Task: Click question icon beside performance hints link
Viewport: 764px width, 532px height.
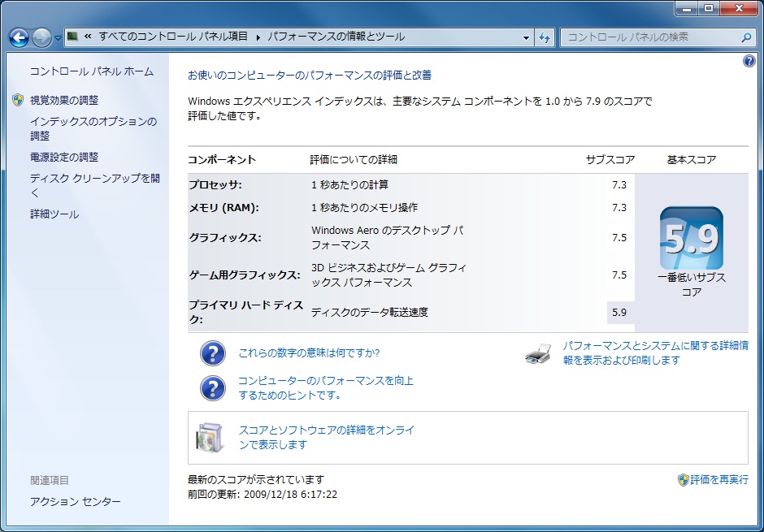Action: tap(213, 388)
